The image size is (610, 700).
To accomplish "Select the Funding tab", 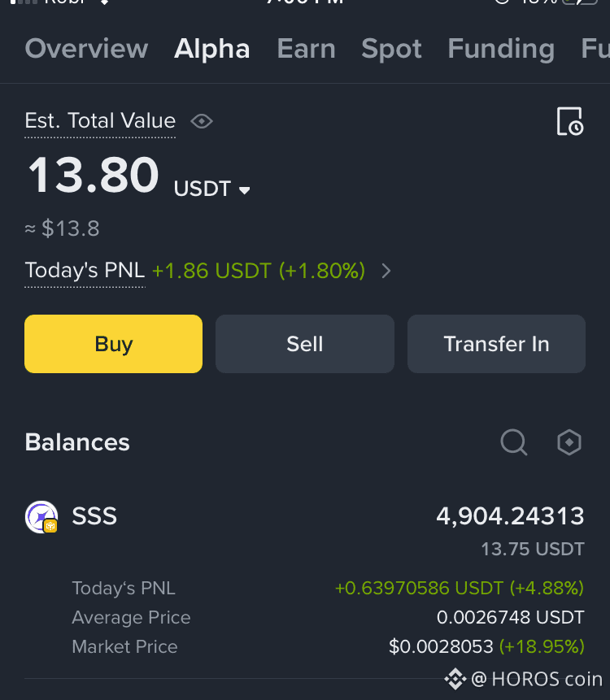I will click(501, 48).
